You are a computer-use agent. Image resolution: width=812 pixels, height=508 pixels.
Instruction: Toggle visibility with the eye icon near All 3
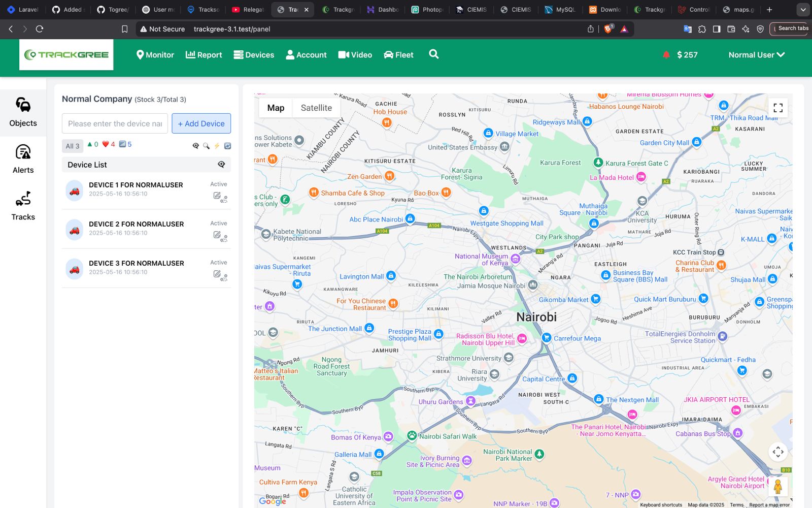[196, 146]
